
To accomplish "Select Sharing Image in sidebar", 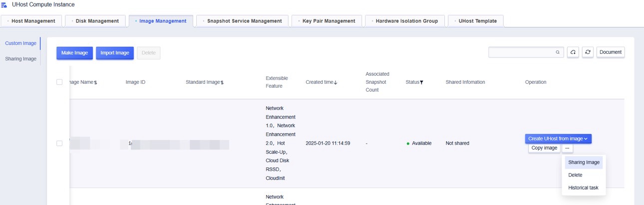I will 20,59.
